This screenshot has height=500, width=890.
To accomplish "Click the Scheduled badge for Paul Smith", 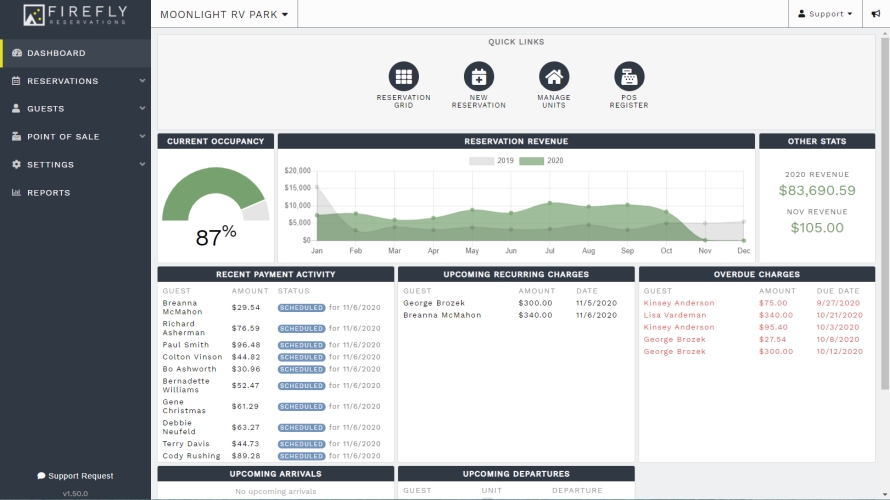I will (301, 345).
